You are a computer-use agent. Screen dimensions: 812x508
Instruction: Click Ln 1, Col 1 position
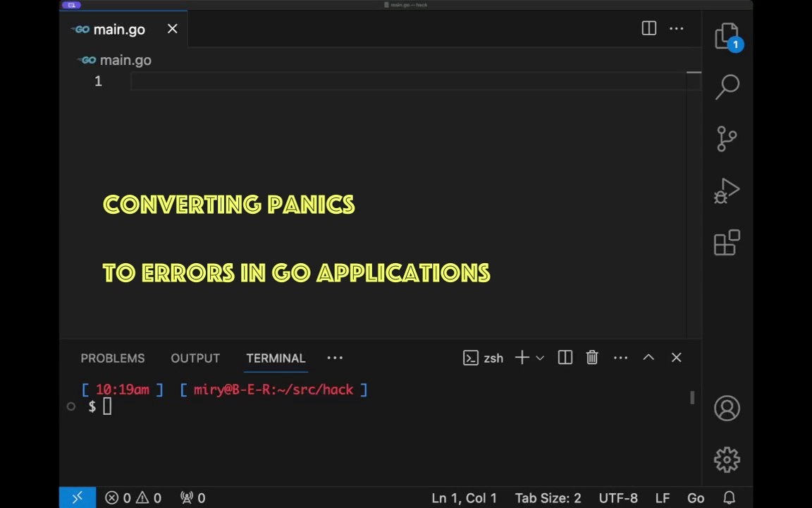pos(464,498)
